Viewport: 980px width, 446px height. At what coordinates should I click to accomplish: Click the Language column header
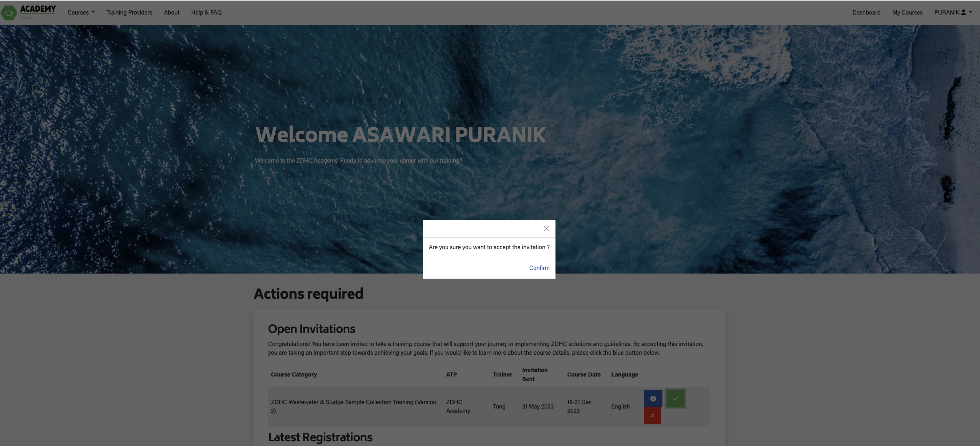tap(624, 374)
